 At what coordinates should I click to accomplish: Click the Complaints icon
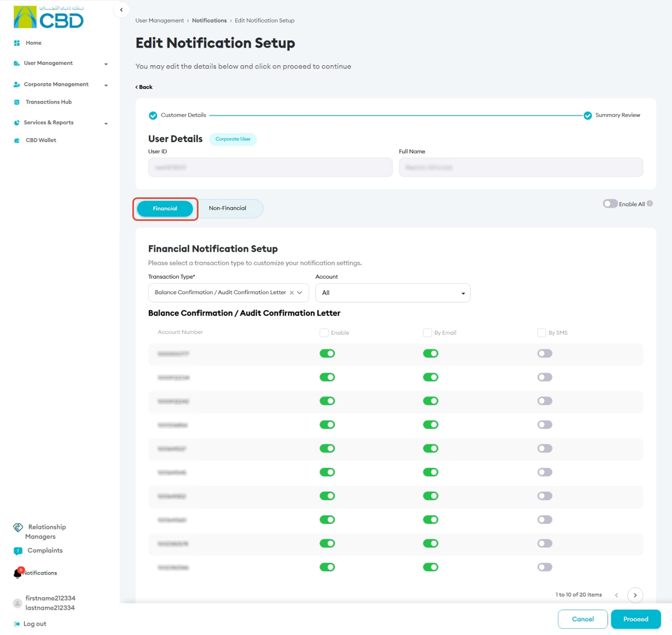[18, 551]
